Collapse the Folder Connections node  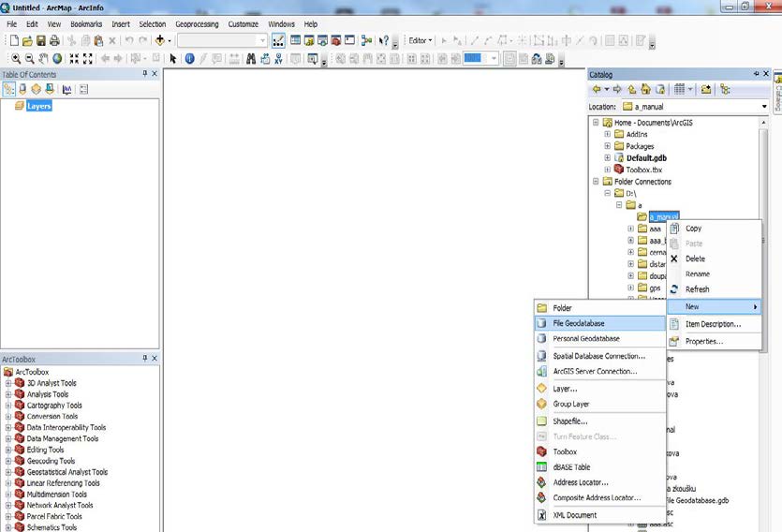[x=596, y=181]
